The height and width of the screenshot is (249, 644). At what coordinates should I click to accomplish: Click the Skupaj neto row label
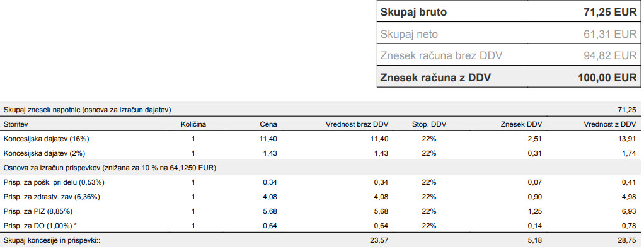(x=409, y=34)
